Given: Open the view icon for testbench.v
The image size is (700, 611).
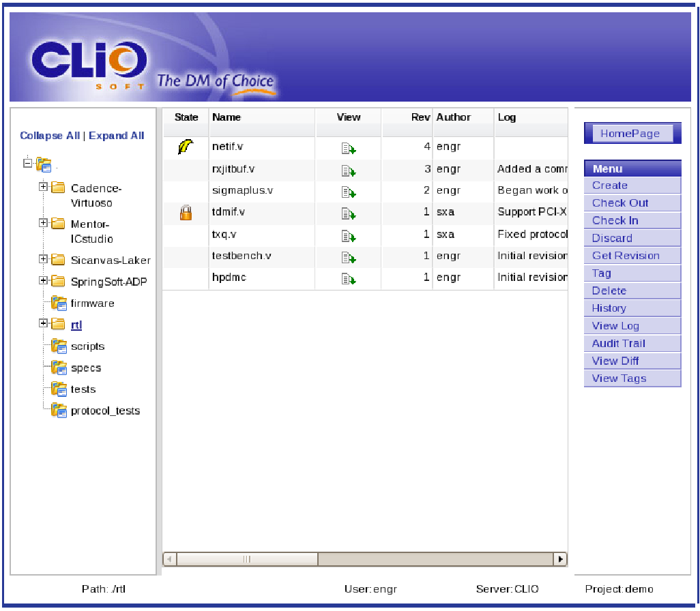Looking at the screenshot, I should point(349,258).
